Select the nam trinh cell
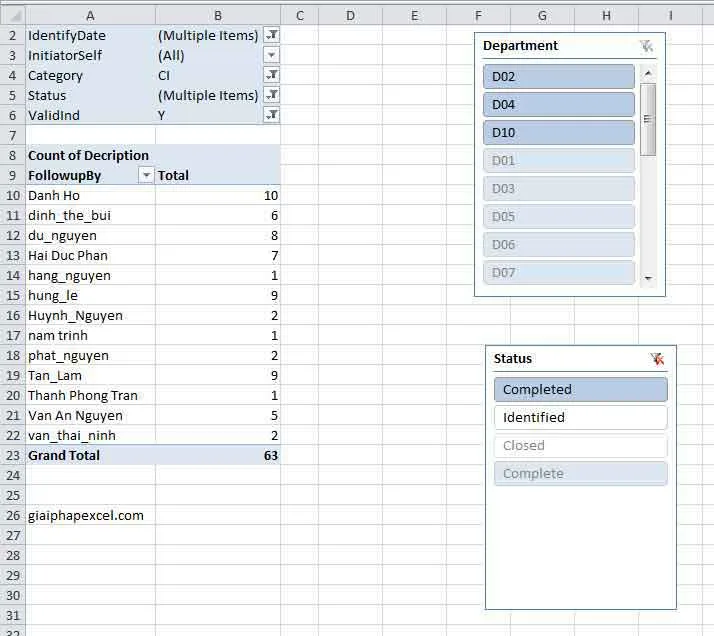The height and width of the screenshot is (636, 714). tap(90, 336)
